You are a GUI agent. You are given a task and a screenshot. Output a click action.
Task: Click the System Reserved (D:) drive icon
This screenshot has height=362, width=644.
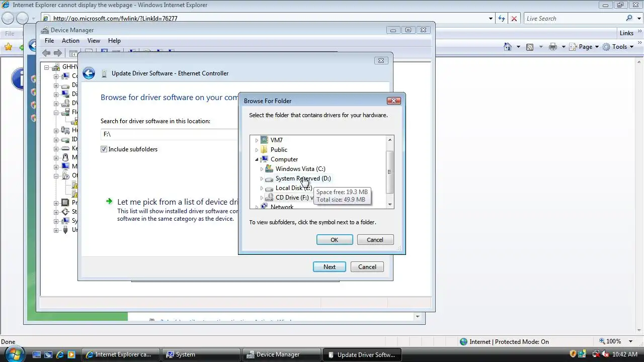[269, 178]
